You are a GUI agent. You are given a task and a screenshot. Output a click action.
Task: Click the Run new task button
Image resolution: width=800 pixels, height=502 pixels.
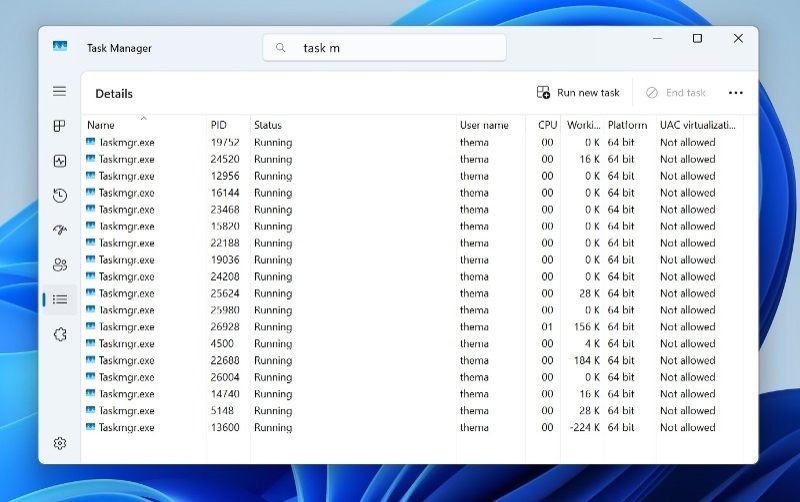[x=578, y=93]
